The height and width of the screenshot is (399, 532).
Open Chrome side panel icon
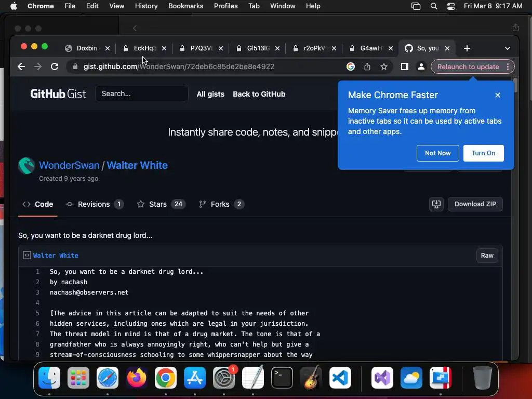click(404, 66)
